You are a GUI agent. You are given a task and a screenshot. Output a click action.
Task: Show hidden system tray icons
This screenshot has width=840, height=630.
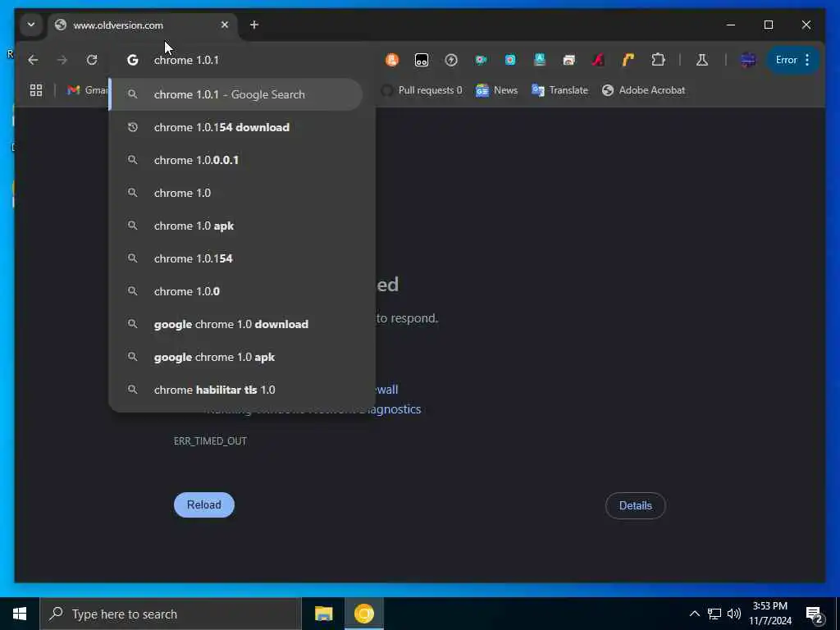pos(694,614)
